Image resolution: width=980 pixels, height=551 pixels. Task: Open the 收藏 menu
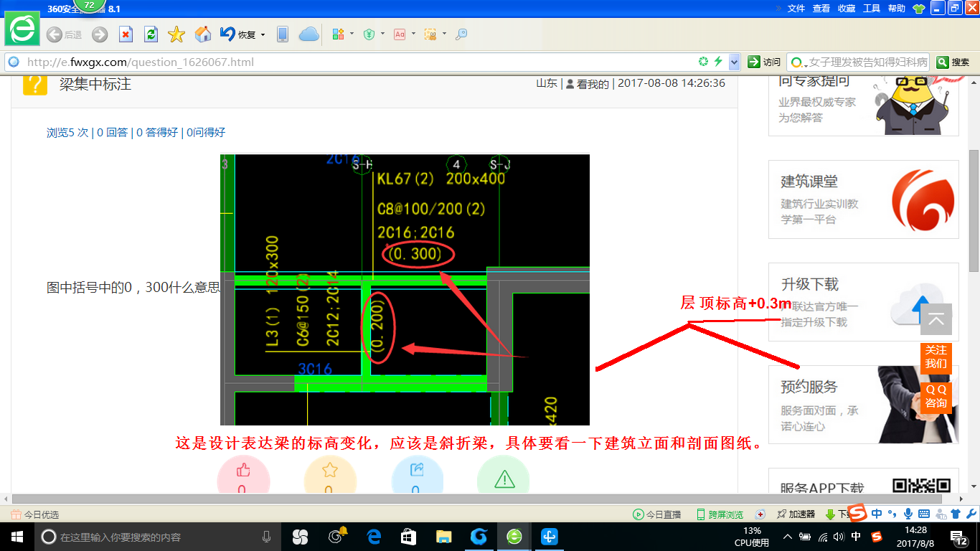coord(847,9)
